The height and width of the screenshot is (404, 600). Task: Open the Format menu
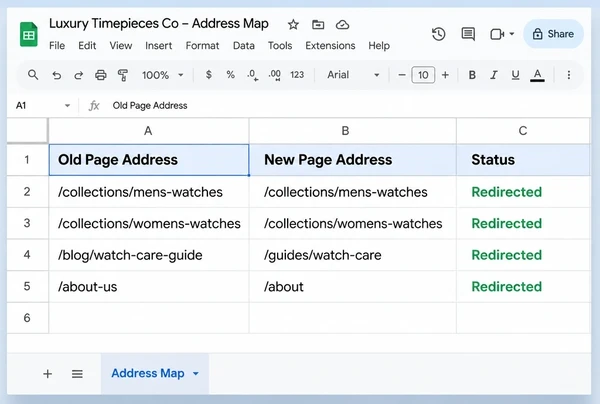(x=202, y=46)
